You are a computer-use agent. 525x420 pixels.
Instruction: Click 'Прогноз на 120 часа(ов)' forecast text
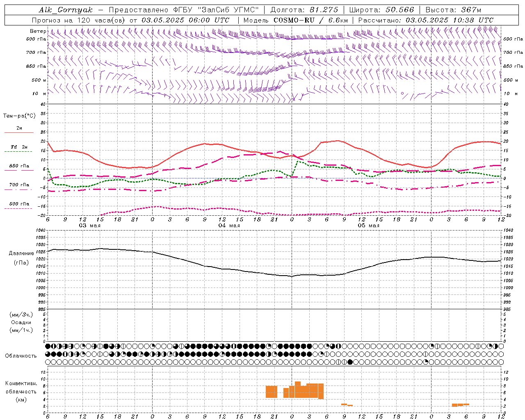(x=79, y=20)
